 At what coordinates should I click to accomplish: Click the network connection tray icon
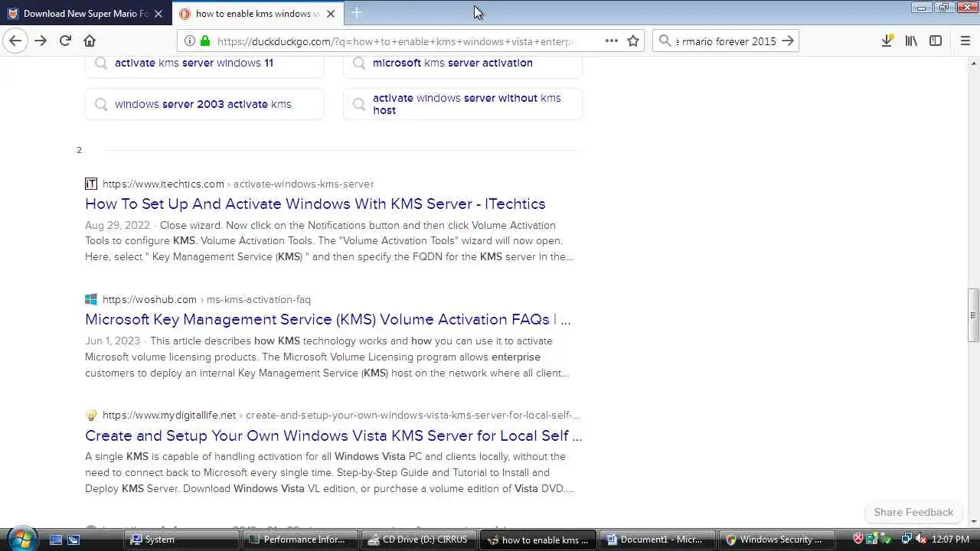point(906,540)
